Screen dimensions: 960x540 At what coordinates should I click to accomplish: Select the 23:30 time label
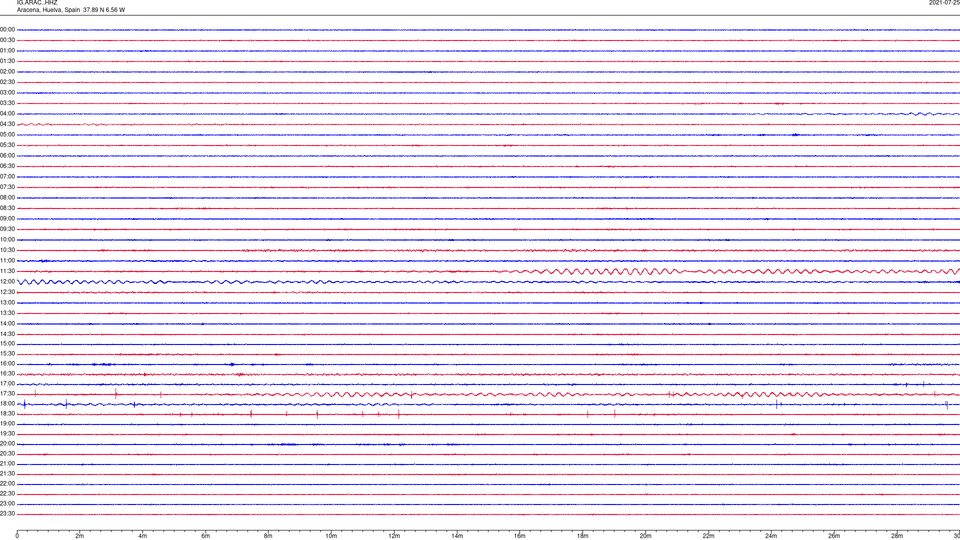point(7,514)
